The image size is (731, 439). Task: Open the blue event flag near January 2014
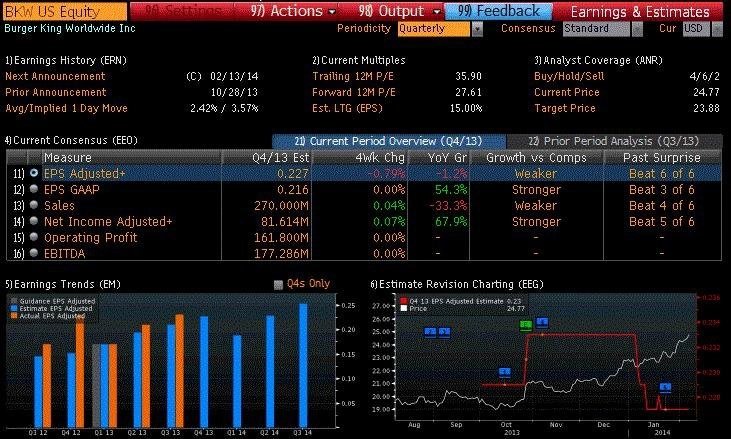click(x=665, y=387)
